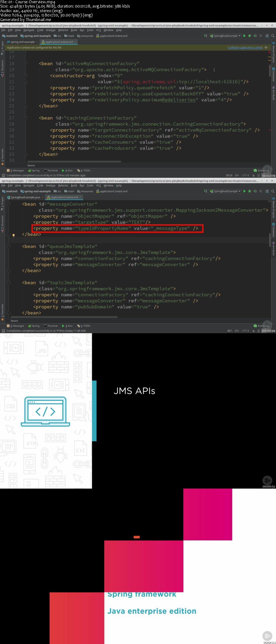Toggle the Structure tool window in top frame
Image resolution: width=276 pixels, height=644 pixels.
tap(2, 68)
